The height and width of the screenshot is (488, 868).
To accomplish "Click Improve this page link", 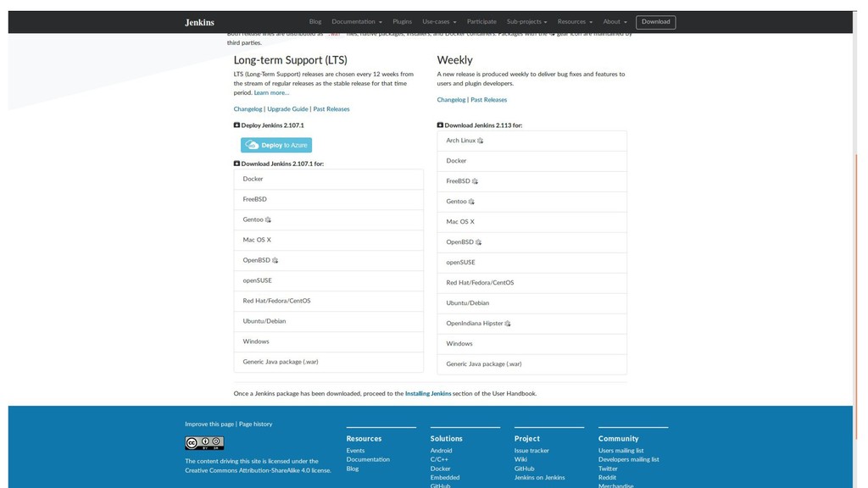I will click(x=209, y=424).
